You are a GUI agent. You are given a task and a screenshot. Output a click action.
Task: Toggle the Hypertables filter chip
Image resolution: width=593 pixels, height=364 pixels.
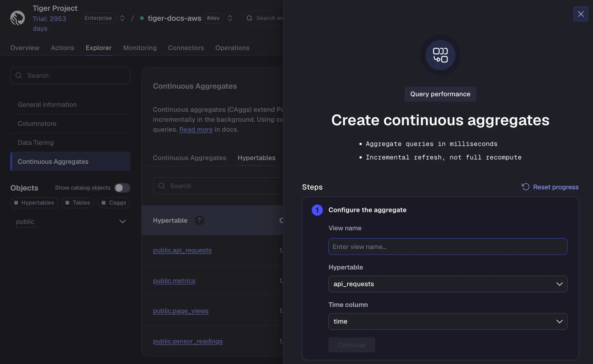tap(34, 203)
